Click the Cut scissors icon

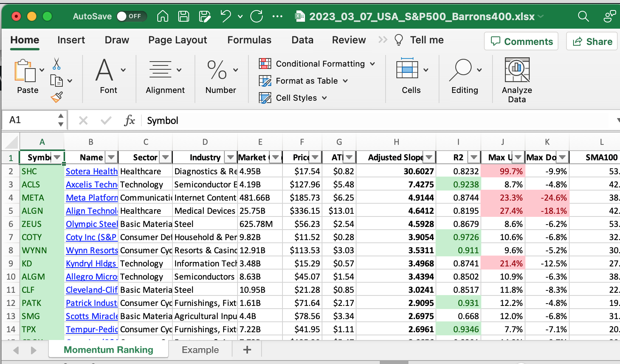tap(57, 64)
